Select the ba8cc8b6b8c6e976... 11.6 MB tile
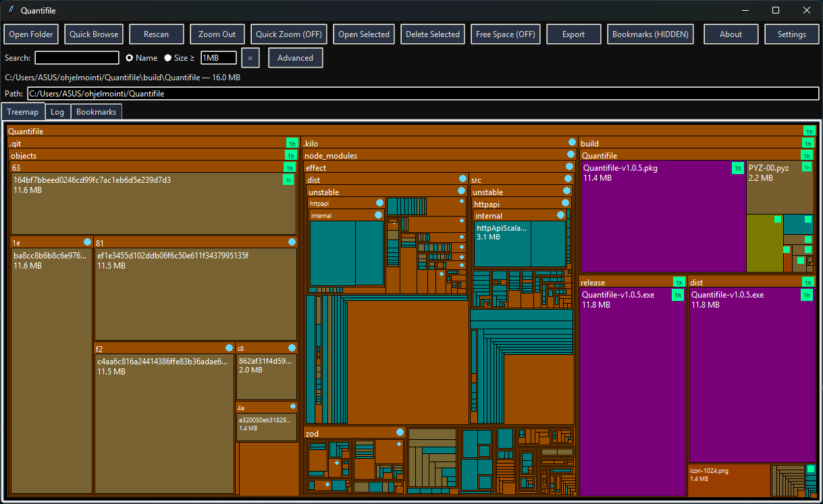This screenshot has height=504, width=823. click(51, 370)
